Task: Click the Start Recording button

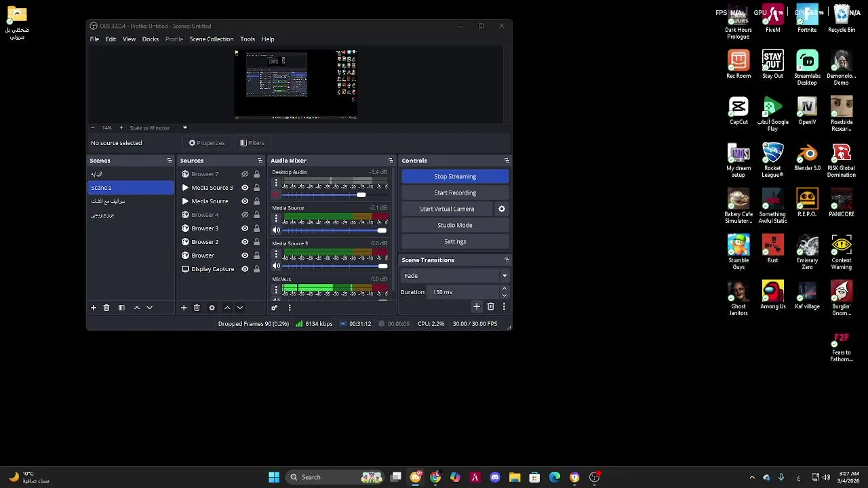Action: point(455,192)
